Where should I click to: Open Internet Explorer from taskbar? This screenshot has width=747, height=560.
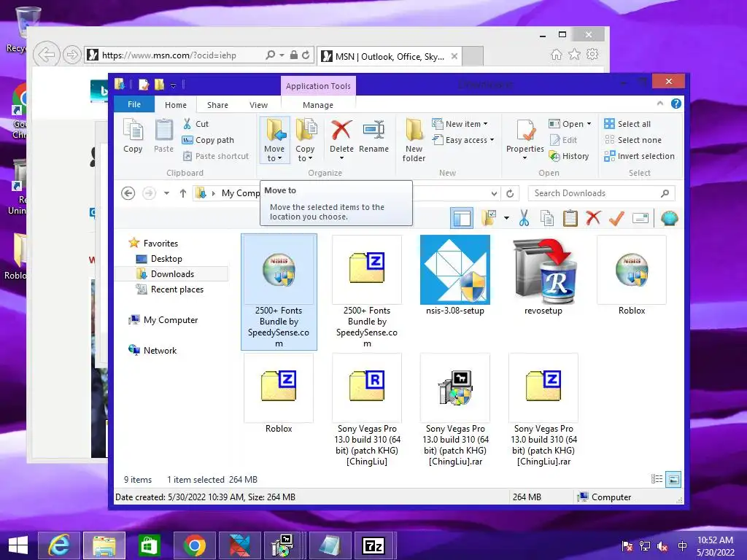click(x=59, y=545)
